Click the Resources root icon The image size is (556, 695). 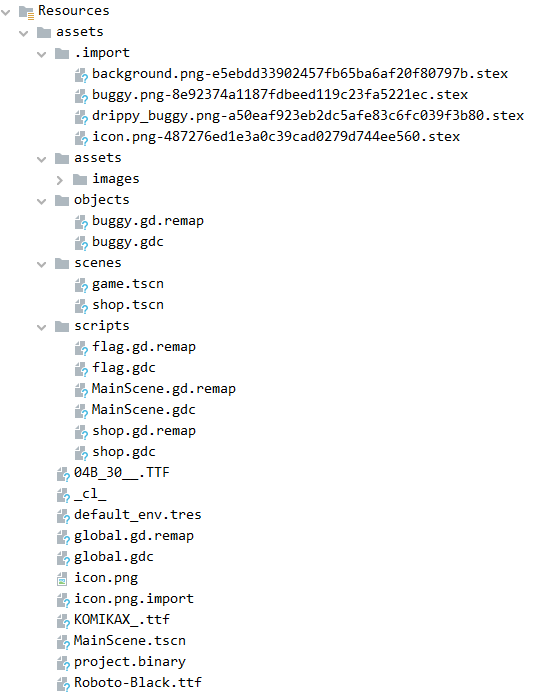[26, 12]
